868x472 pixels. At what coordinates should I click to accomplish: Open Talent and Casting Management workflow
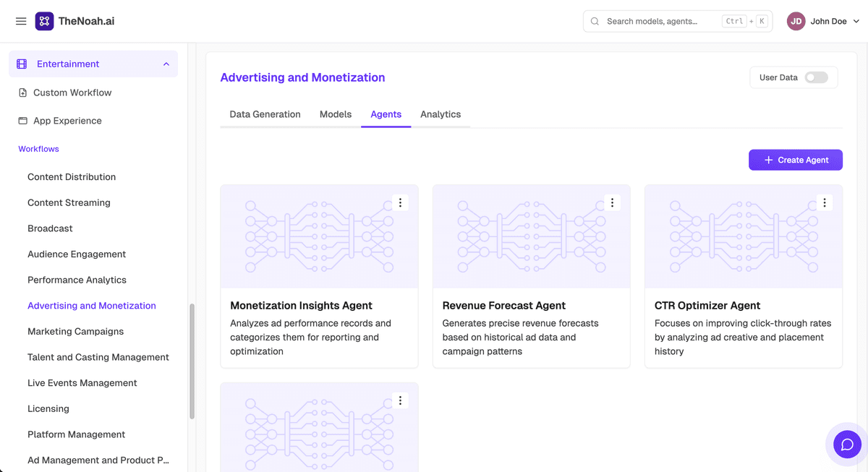tap(98, 357)
